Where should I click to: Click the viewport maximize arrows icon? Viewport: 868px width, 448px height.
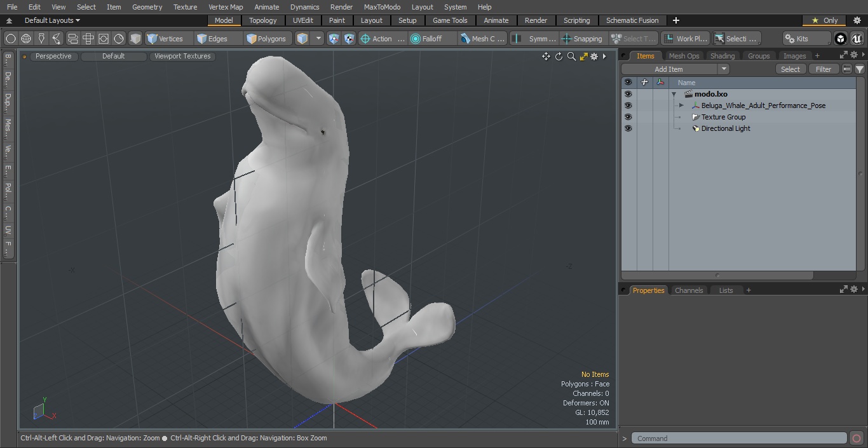click(x=583, y=57)
